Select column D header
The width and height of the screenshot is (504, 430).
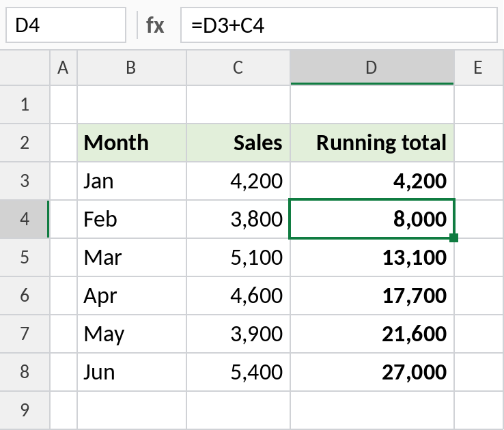click(x=372, y=68)
